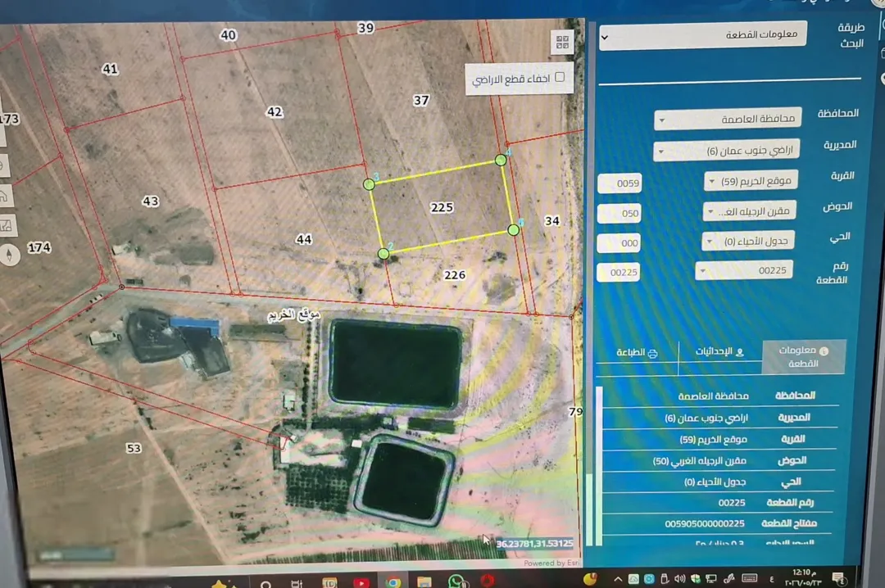Click the 0059 village code input field
Screen dimensions: 885x588
pos(619,183)
